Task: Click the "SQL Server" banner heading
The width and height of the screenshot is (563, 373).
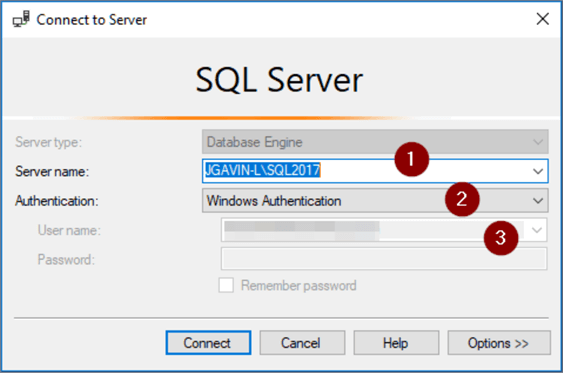Action: (x=279, y=80)
